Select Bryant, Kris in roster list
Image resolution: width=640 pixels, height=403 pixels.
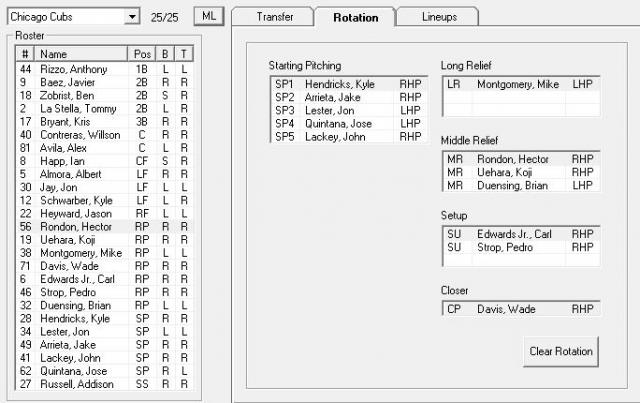click(x=80, y=121)
